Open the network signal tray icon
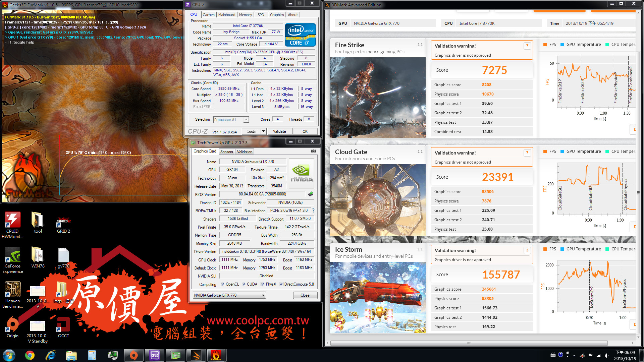This screenshot has width=644, height=362. (x=598, y=355)
